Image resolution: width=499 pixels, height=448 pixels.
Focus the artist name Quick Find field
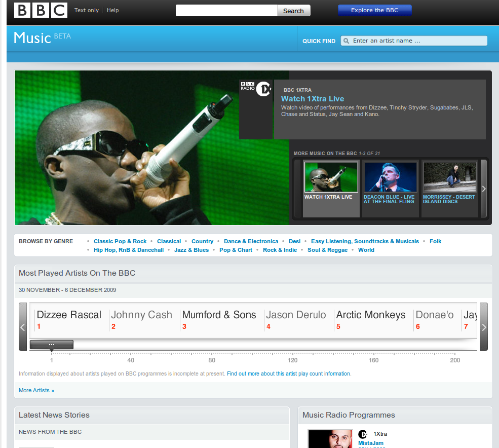[418, 41]
